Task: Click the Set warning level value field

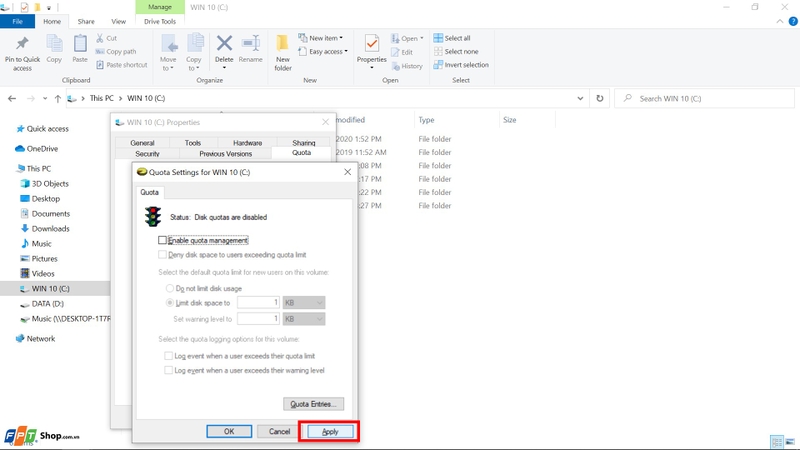Action: pyautogui.click(x=259, y=319)
